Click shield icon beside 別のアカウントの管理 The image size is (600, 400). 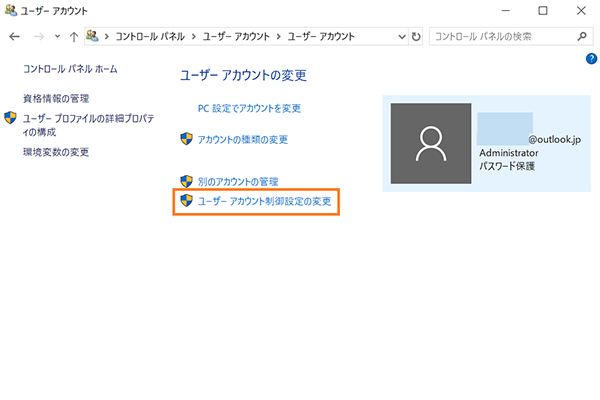click(186, 181)
